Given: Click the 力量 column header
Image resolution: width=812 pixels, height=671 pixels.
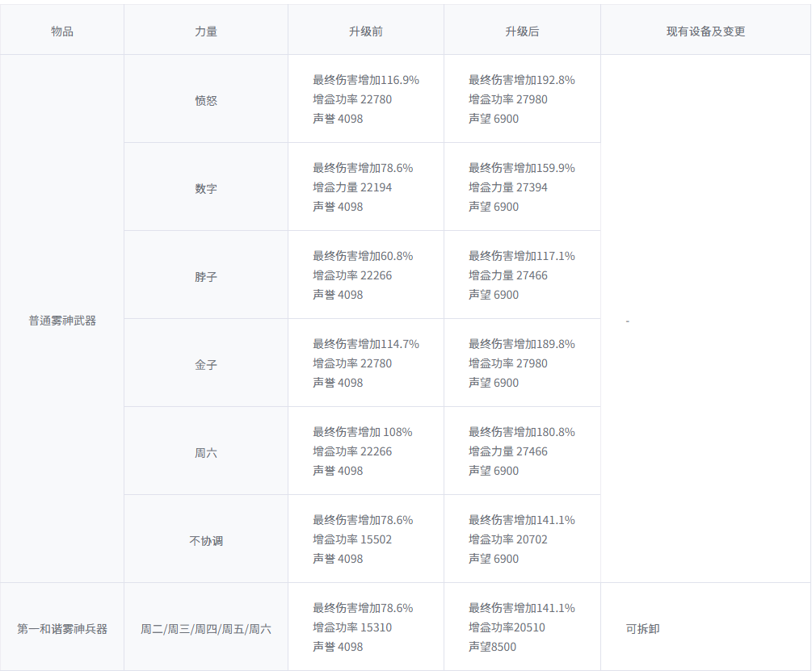Looking at the screenshot, I should (x=205, y=28).
